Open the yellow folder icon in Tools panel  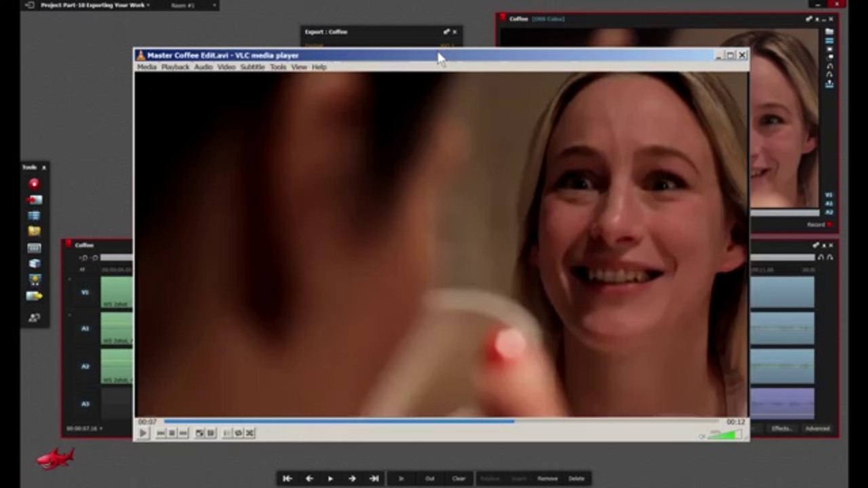34,232
